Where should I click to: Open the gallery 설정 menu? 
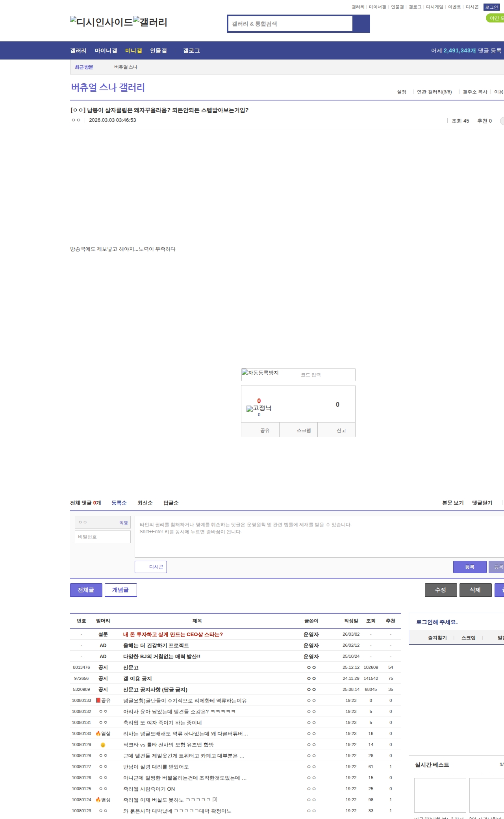(x=401, y=92)
